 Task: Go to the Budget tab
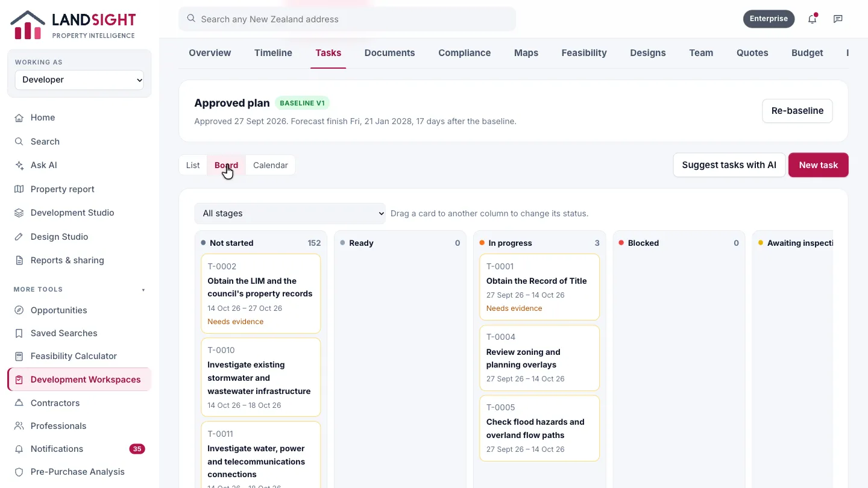click(x=807, y=53)
